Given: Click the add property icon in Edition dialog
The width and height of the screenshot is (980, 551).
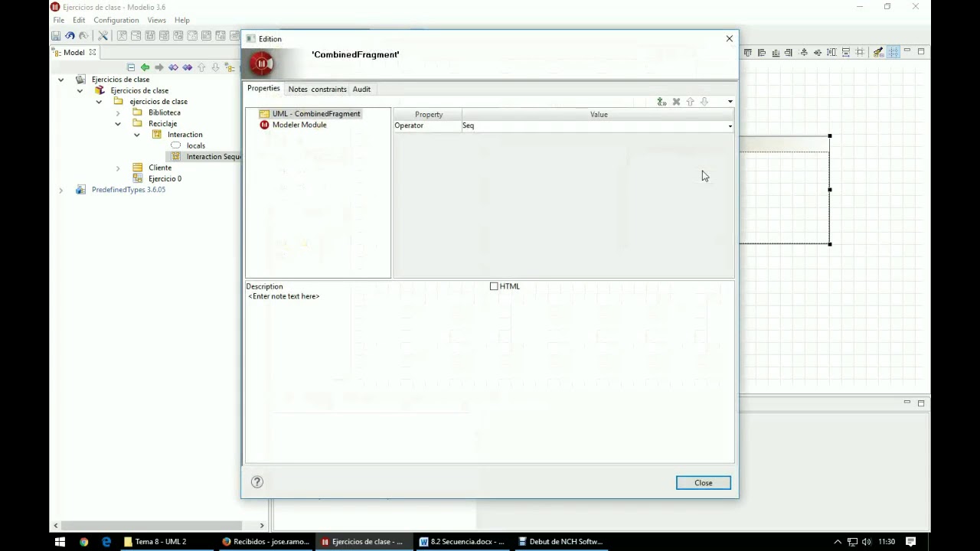Looking at the screenshot, I should coord(661,102).
